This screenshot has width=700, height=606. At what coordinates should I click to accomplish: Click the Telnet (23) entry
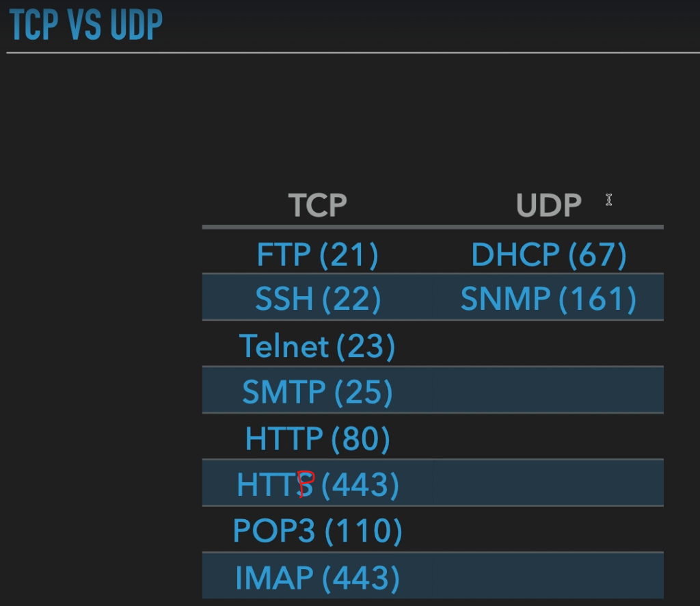coord(317,346)
